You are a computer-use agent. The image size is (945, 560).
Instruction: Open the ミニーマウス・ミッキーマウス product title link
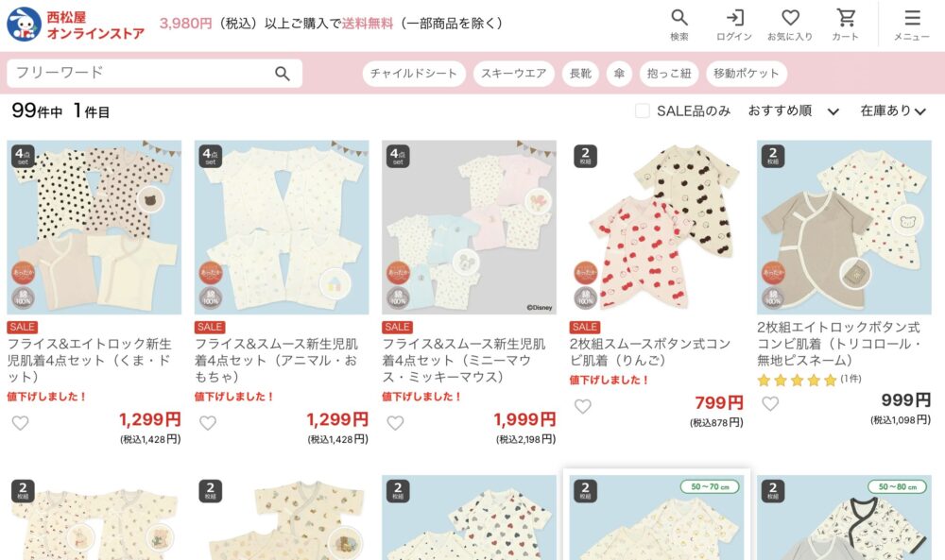[x=464, y=360]
